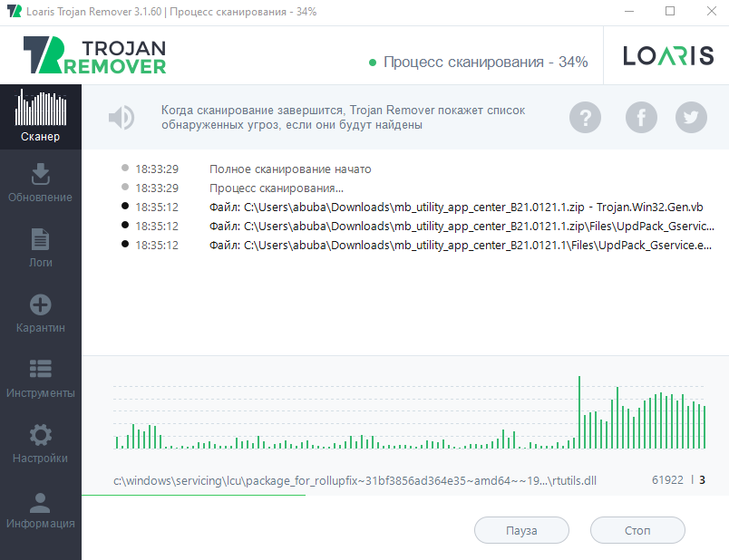Open the Логи document icon
The width and height of the screenshot is (729, 560).
coord(41,239)
